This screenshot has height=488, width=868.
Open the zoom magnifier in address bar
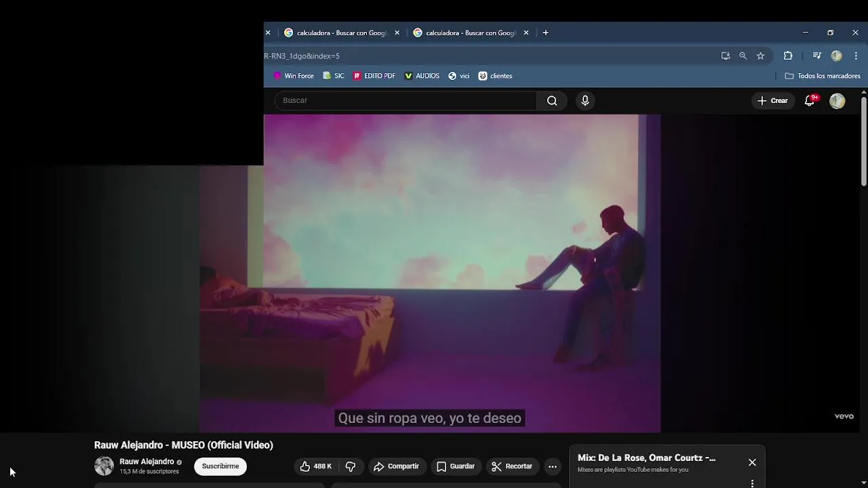click(x=743, y=56)
